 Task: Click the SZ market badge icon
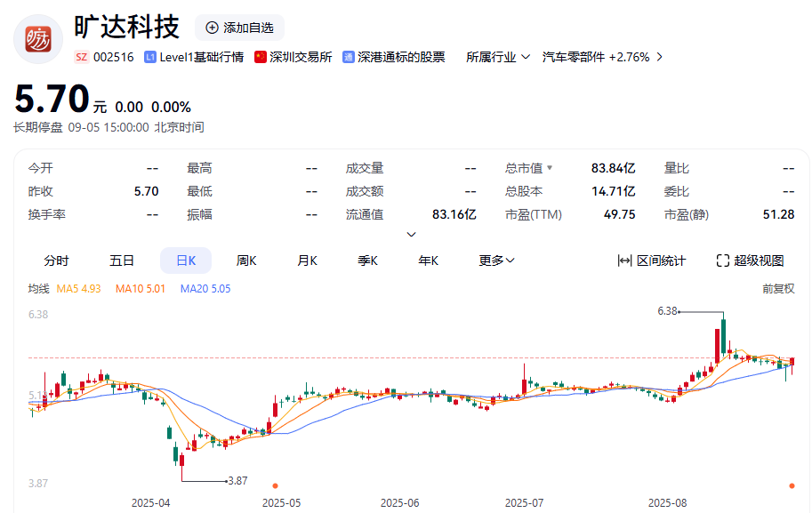click(81, 57)
